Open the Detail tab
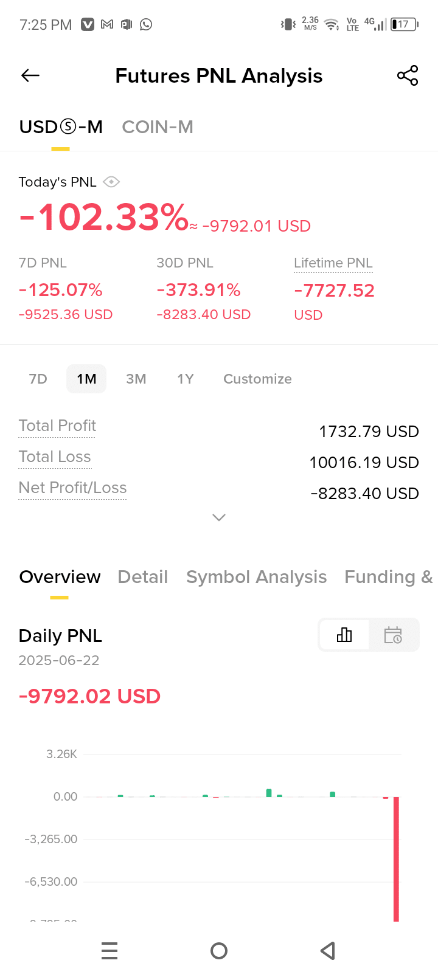 (142, 577)
